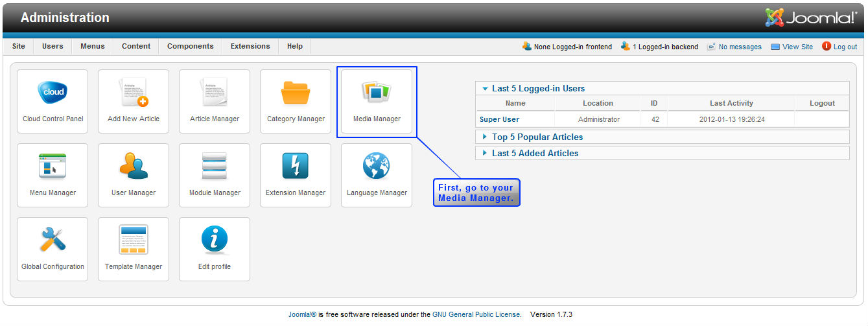868x326 pixels.
Task: Click the View Site link
Action: (x=797, y=47)
